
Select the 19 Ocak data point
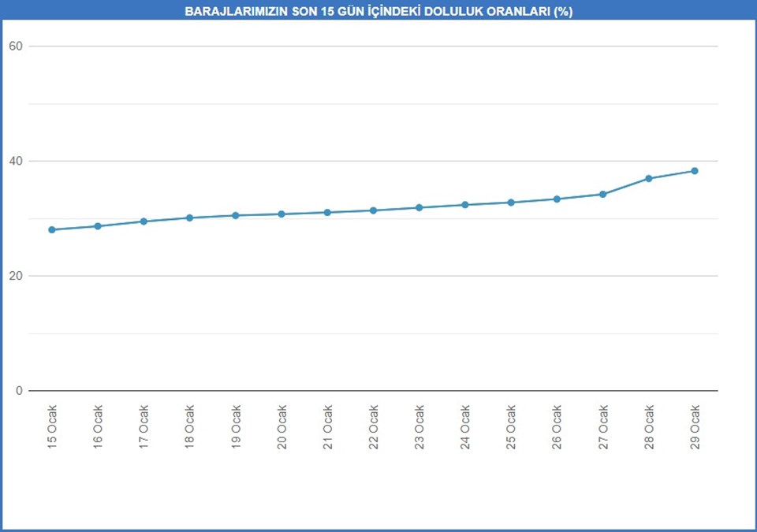pos(236,215)
